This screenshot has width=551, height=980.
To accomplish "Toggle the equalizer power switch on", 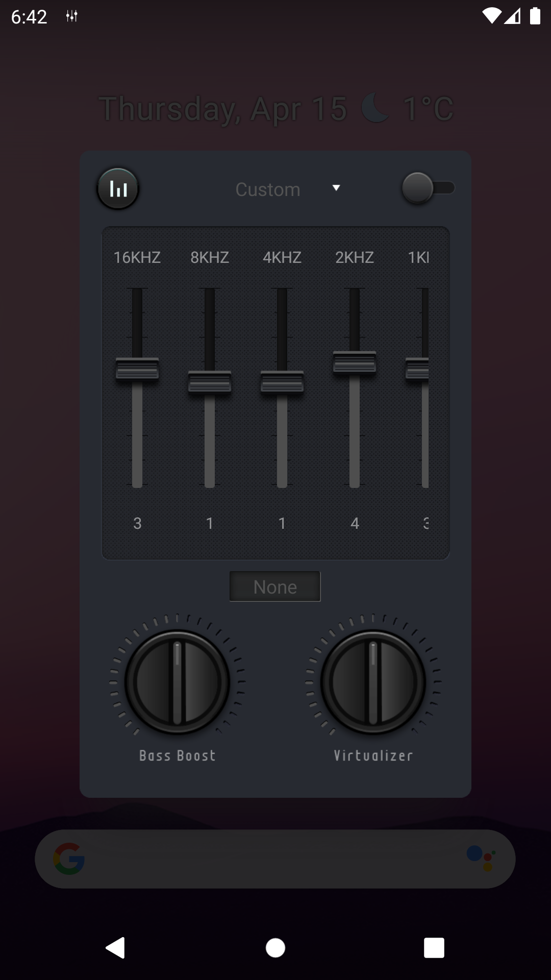I will (428, 188).
